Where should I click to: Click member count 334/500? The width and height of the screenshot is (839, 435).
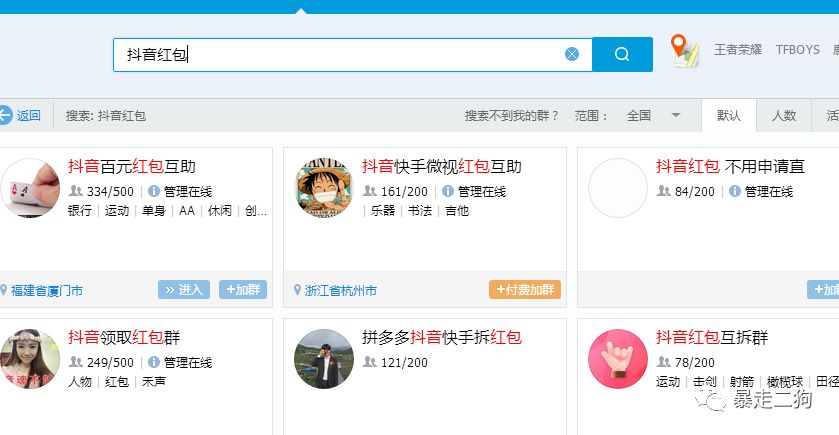click(x=110, y=192)
